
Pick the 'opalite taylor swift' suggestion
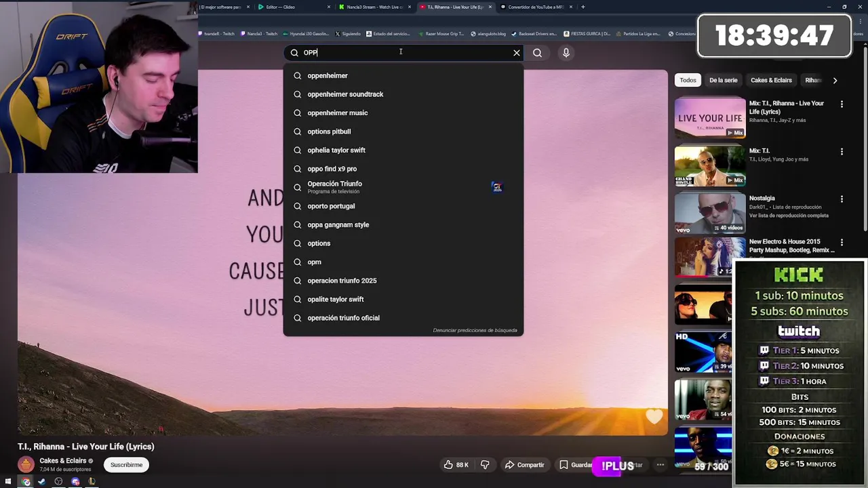[x=403, y=300]
